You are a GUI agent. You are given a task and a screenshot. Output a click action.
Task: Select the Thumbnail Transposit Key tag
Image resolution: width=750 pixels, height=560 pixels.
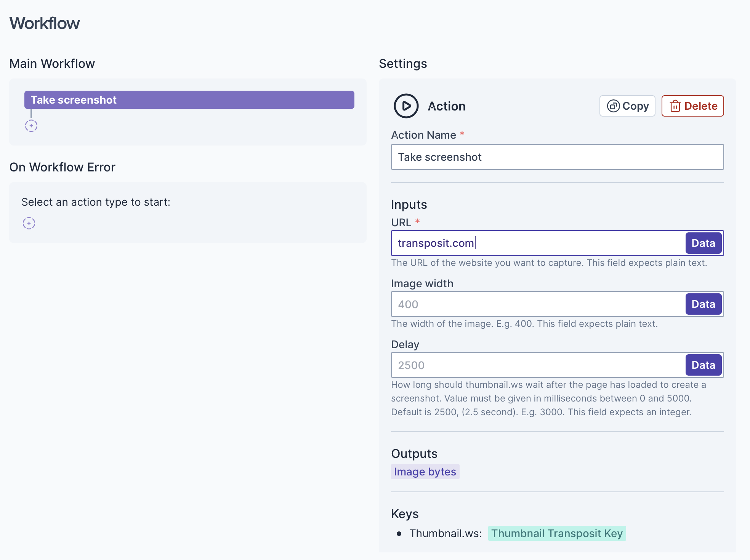pos(556,533)
